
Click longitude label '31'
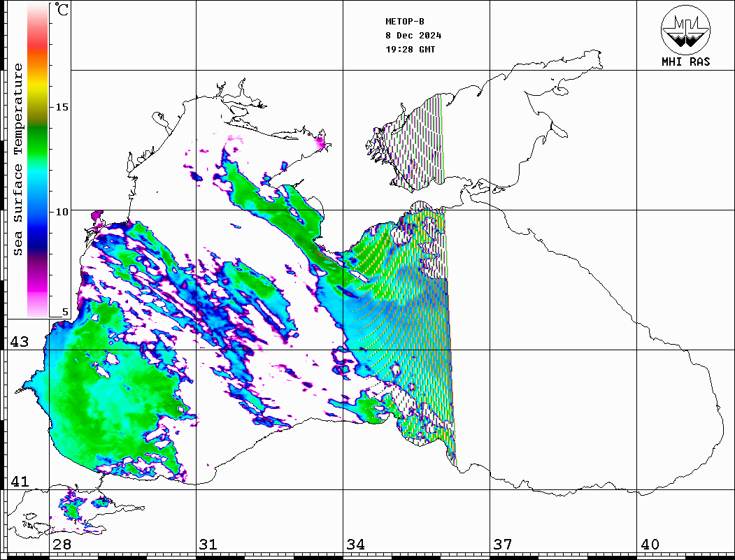pyautogui.click(x=208, y=544)
